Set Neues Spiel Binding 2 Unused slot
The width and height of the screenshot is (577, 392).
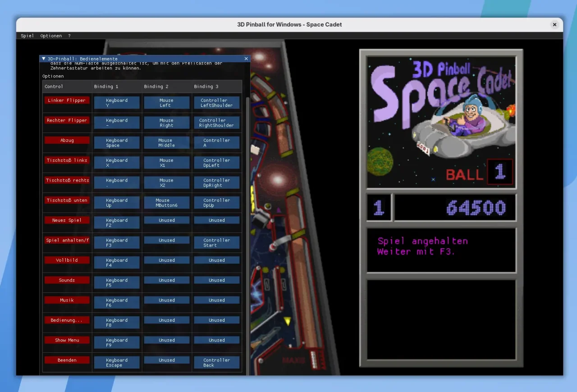coord(166,220)
